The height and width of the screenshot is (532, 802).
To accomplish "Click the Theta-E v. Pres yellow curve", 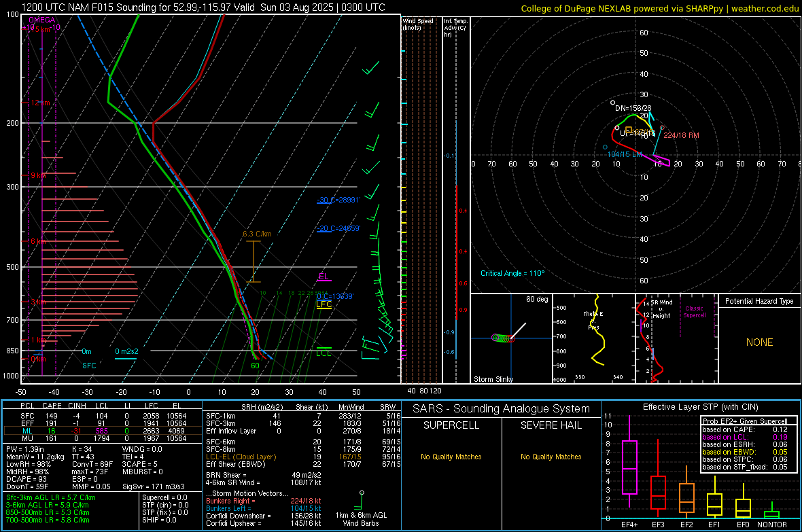I will coord(597,330).
